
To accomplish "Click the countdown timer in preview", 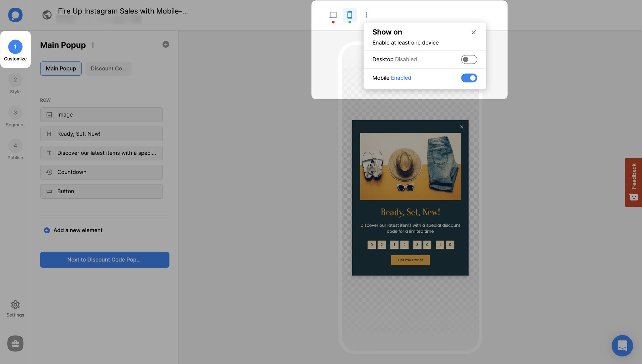I will (x=411, y=245).
